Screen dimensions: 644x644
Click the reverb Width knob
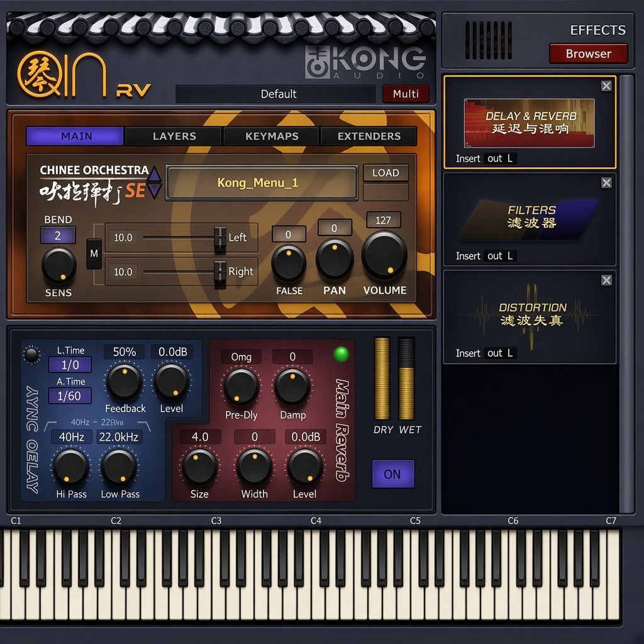[254, 467]
